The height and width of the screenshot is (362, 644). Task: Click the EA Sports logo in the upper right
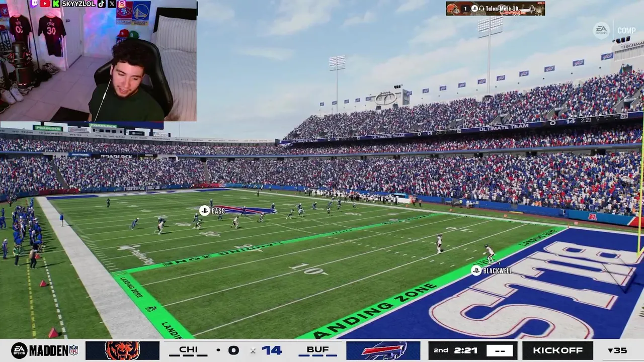coord(601,30)
